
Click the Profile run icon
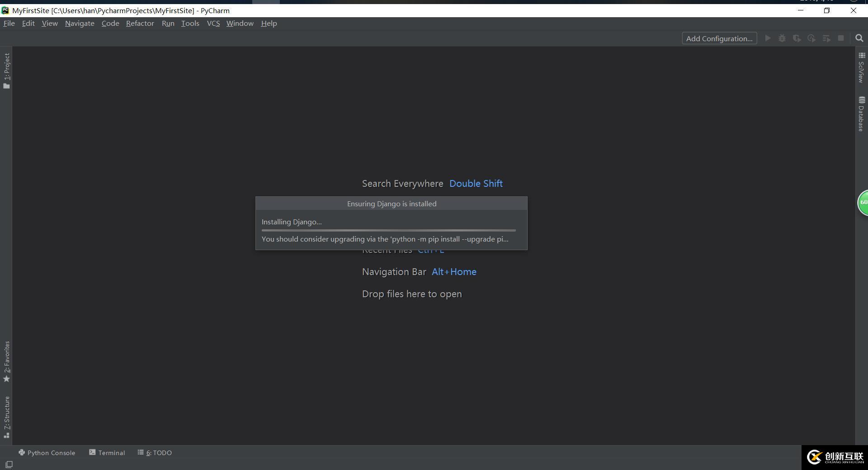click(811, 38)
